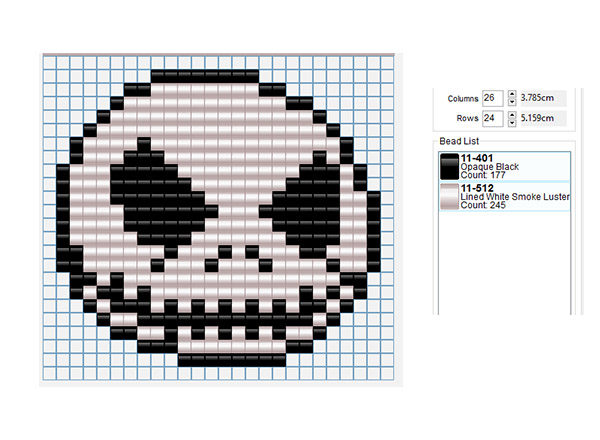The height and width of the screenshot is (440, 600).
Task: Click the Columns value field showing 26
Action: coord(492,98)
